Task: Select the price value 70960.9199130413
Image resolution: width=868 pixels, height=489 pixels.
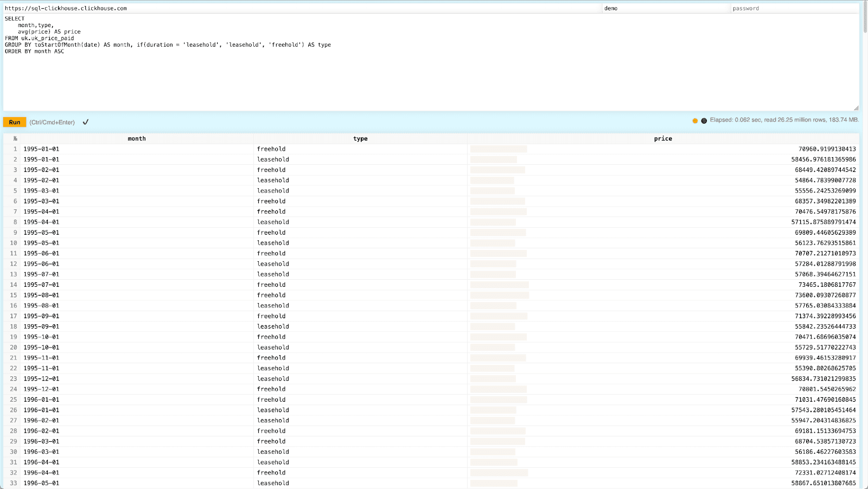Action: click(827, 149)
